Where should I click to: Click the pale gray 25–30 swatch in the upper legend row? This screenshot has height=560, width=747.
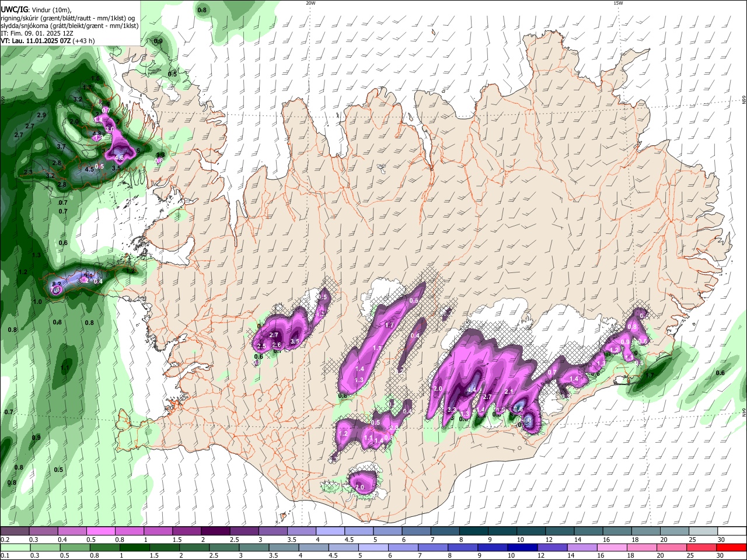703,531
